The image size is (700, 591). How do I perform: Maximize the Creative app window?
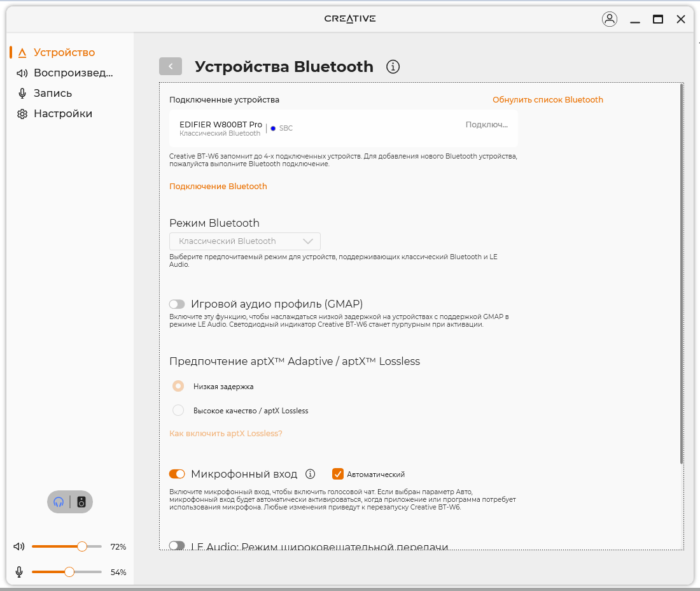click(657, 19)
